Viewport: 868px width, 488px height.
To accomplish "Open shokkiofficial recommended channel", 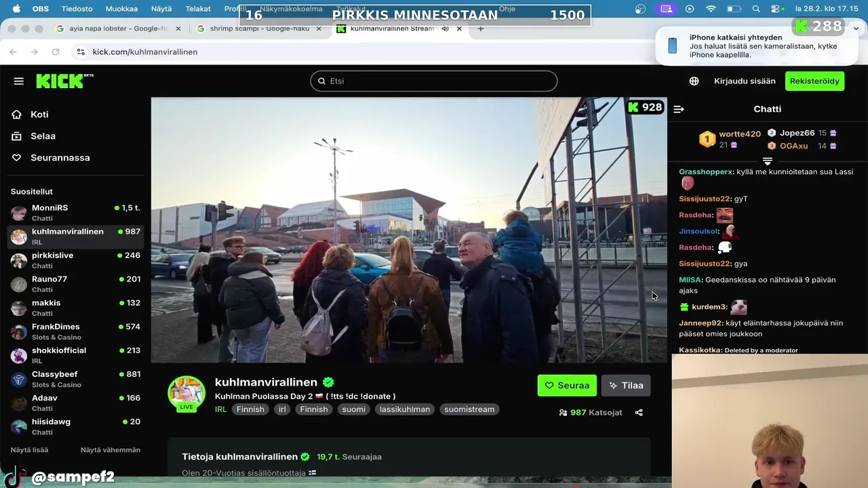I will point(76,355).
